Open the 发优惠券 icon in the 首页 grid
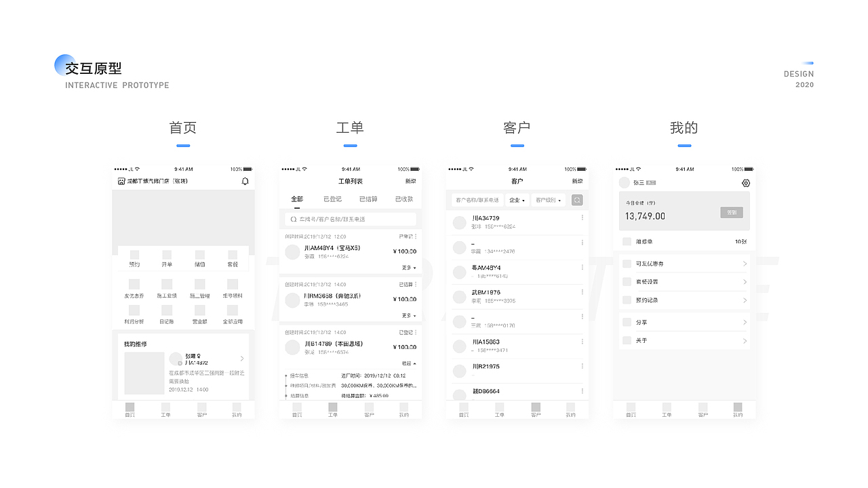This screenshot has height=488, width=868. tap(134, 284)
